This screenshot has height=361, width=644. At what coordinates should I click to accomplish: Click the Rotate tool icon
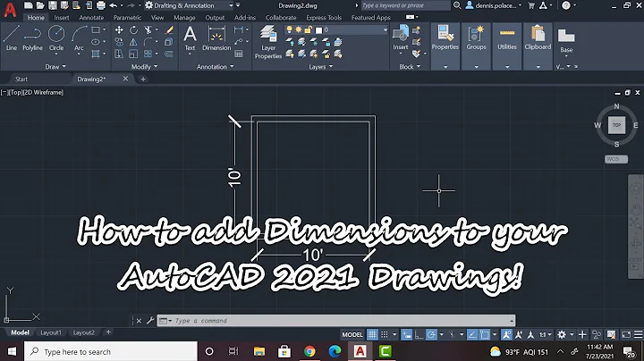tap(133, 30)
